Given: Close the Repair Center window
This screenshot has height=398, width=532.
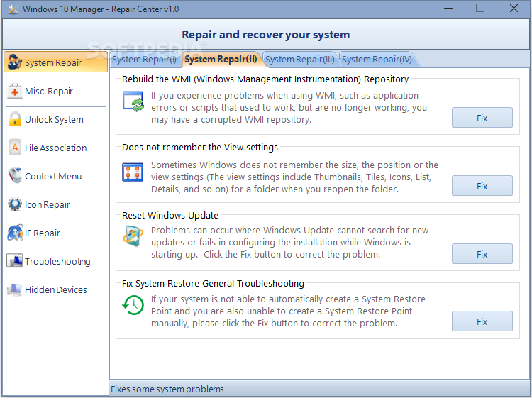Looking at the screenshot, I should [514, 8].
